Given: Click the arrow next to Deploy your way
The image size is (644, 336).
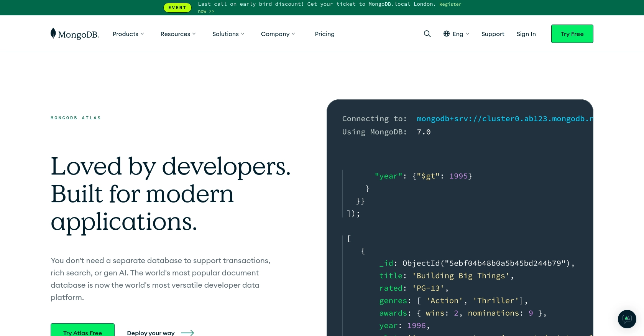Looking at the screenshot, I should [x=187, y=333].
